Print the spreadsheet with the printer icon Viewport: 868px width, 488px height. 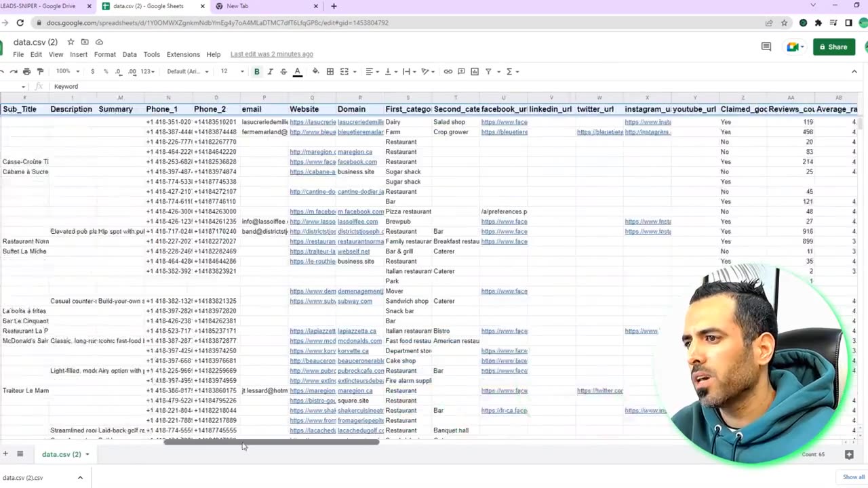[26, 71]
